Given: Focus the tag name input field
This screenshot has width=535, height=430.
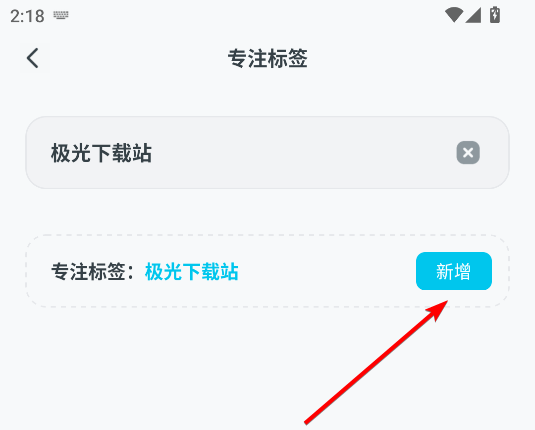Looking at the screenshot, I should click(x=268, y=153).
